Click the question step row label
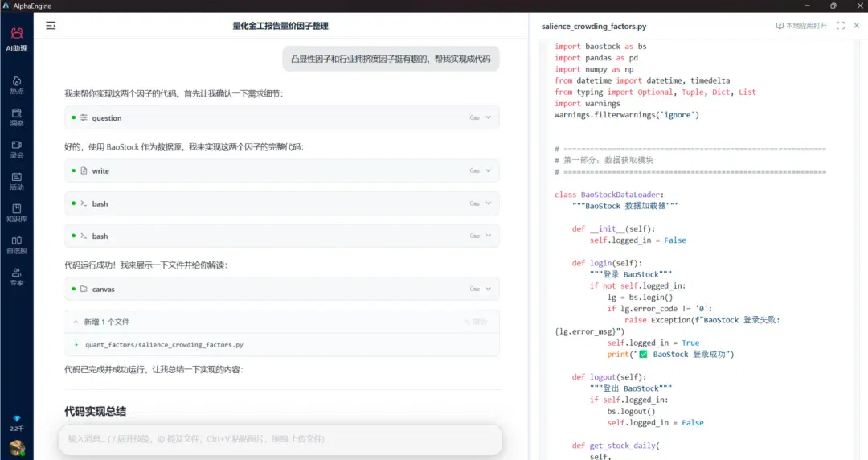Screen dimensions: 868x460 [x=107, y=118]
